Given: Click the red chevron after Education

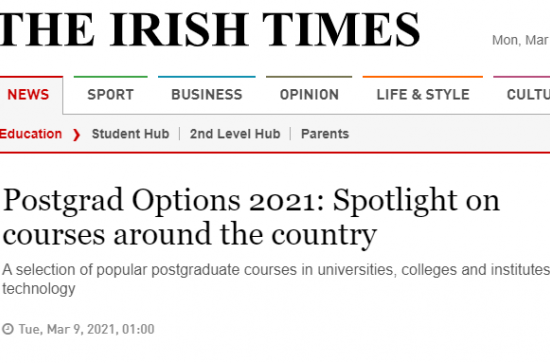Looking at the screenshot, I should pyautogui.click(x=76, y=135).
